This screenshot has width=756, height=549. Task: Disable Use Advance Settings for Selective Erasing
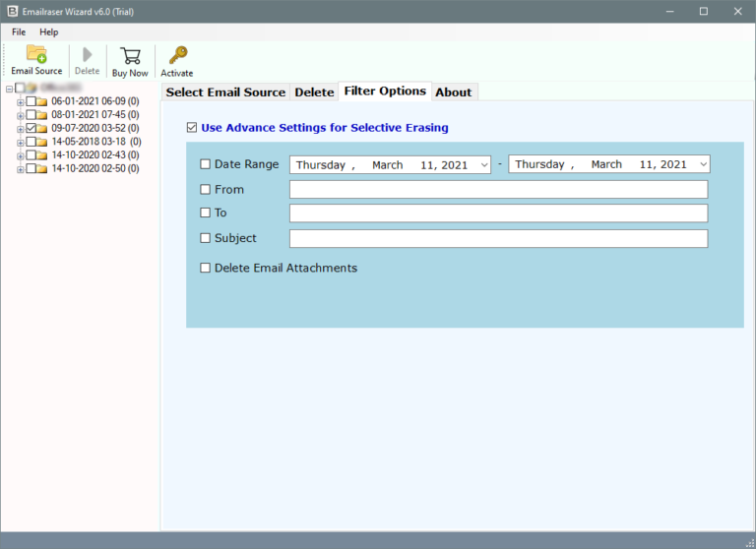click(192, 128)
